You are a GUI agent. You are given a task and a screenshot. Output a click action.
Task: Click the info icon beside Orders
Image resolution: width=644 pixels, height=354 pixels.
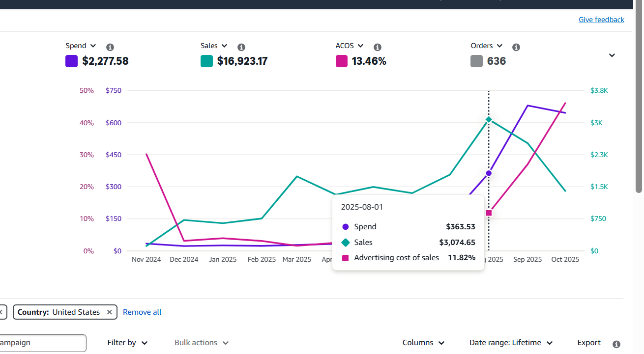coord(516,47)
